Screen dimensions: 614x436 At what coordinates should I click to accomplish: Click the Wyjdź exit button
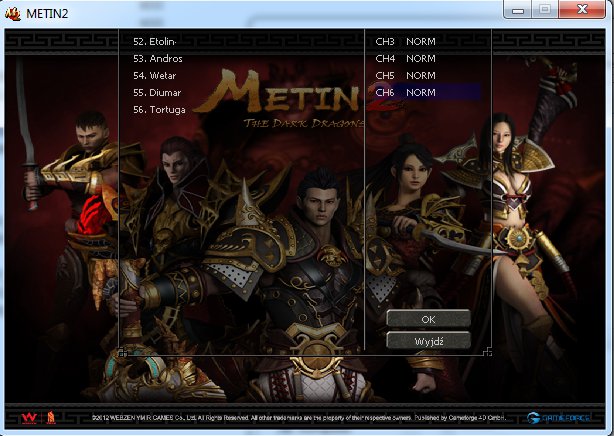pyautogui.click(x=428, y=341)
